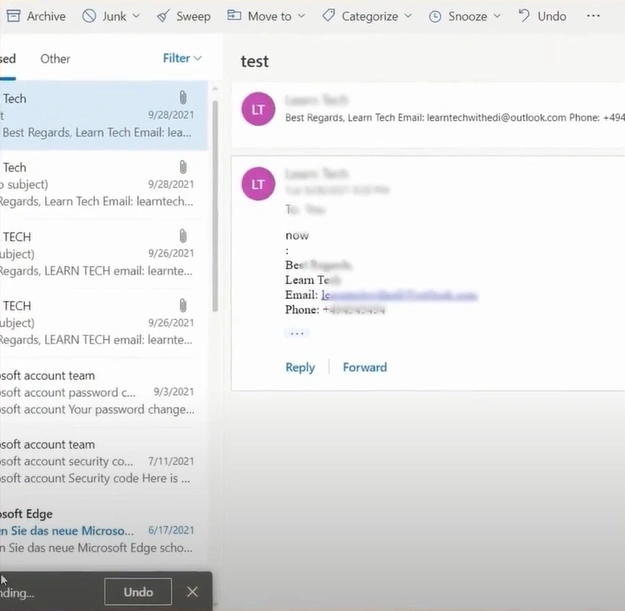The image size is (625, 611).
Task: Open the Microsoft Edge email from 6/17/2021
Action: [104, 531]
